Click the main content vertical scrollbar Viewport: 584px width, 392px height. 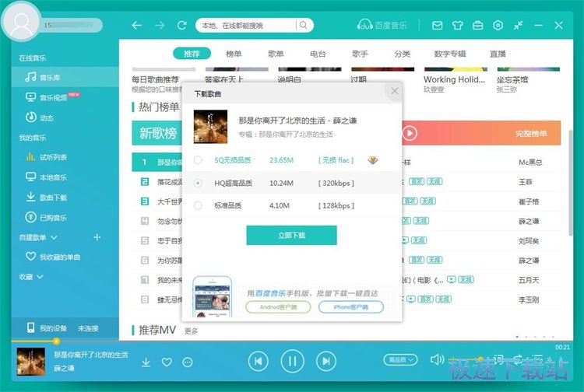click(571, 182)
